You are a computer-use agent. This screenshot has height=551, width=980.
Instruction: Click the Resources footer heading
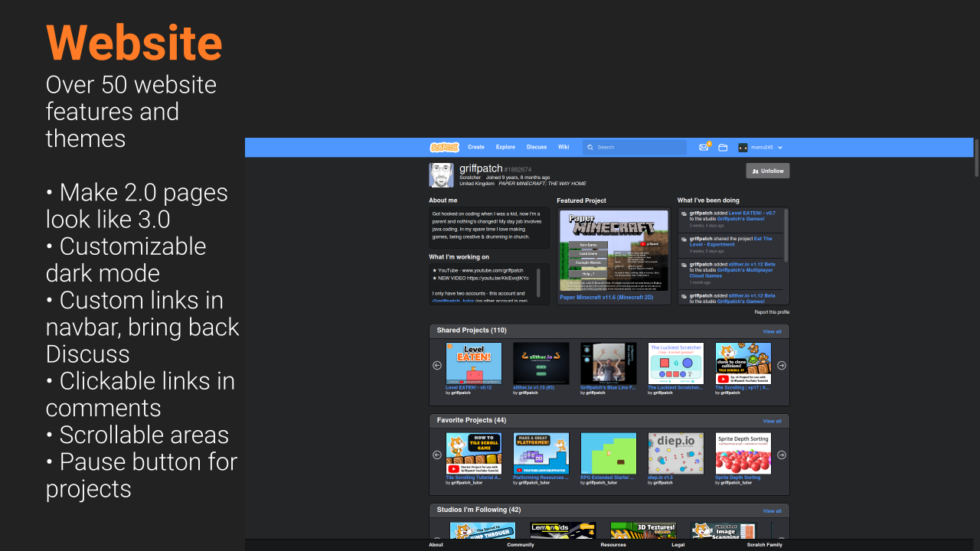pyautogui.click(x=613, y=545)
